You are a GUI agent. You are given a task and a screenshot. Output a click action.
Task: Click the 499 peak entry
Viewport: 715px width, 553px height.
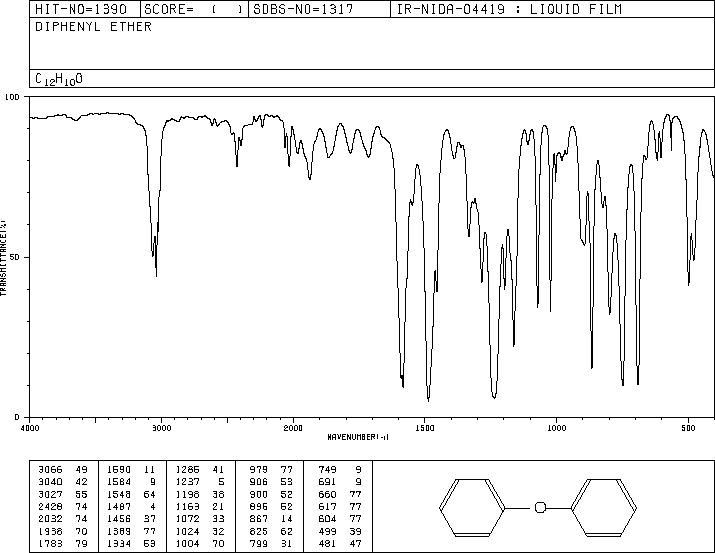pyautogui.click(x=340, y=531)
